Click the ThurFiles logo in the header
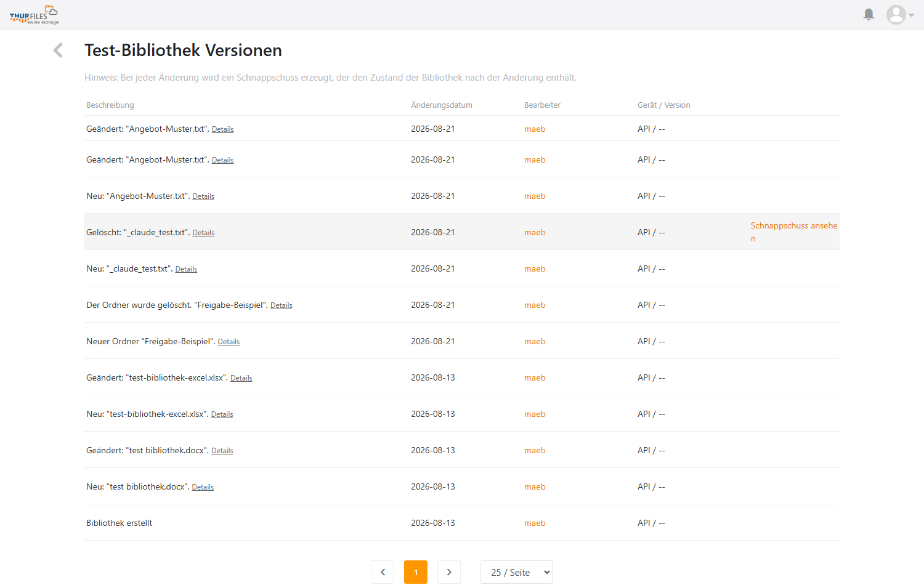The image size is (924, 585). tap(34, 15)
